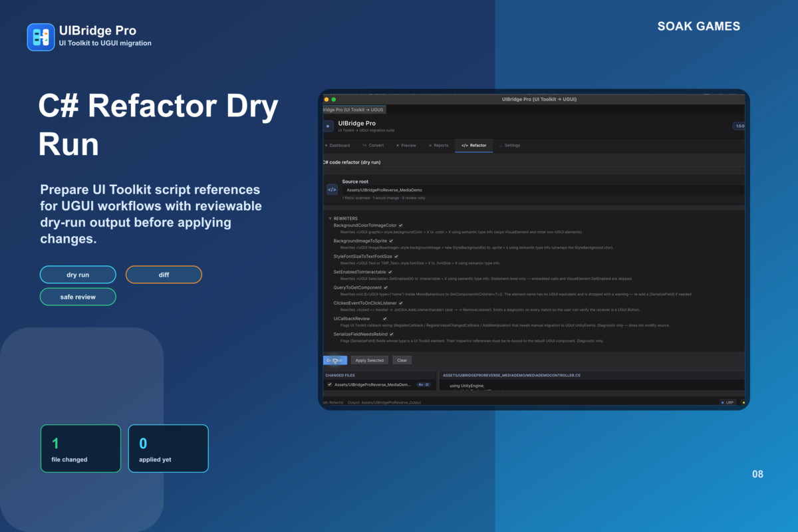Open the Settings tab

pos(510,145)
